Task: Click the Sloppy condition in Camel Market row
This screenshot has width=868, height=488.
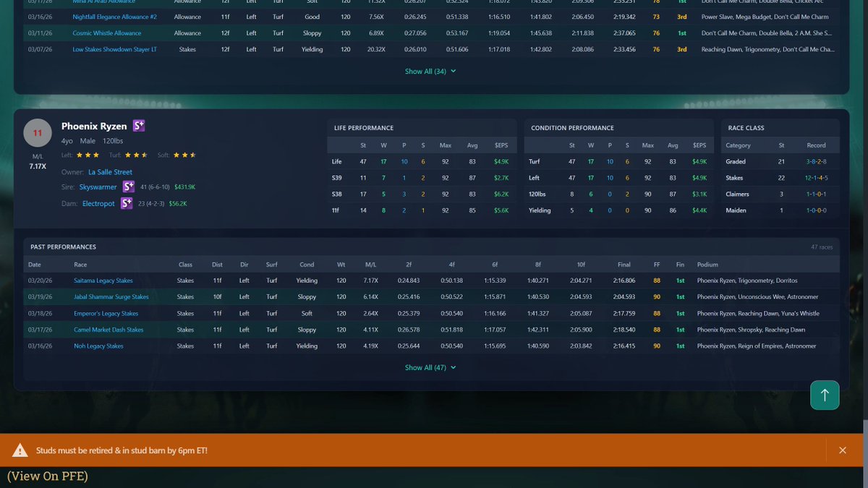Action: [x=307, y=330]
